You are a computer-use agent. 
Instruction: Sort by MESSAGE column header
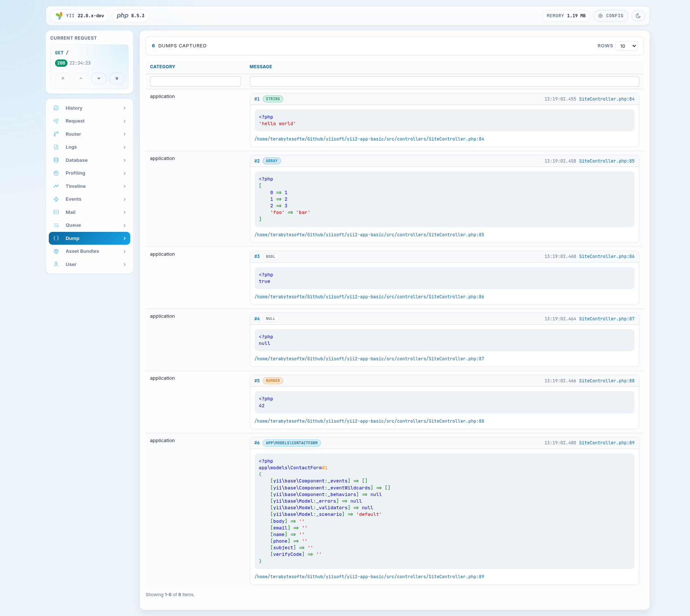(x=261, y=67)
